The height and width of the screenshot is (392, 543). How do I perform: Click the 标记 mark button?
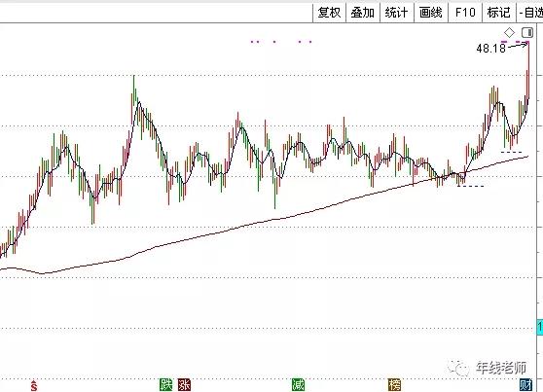(x=499, y=13)
